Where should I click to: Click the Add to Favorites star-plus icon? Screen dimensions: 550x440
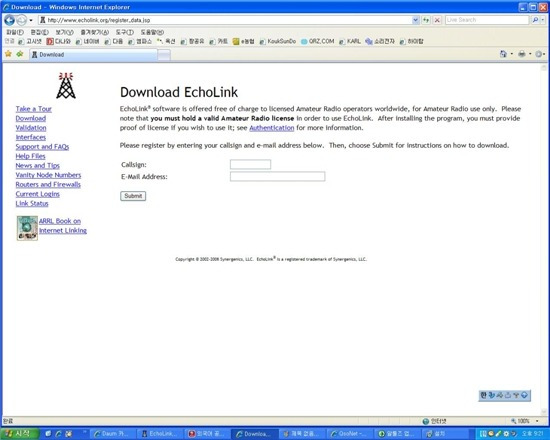(20, 54)
